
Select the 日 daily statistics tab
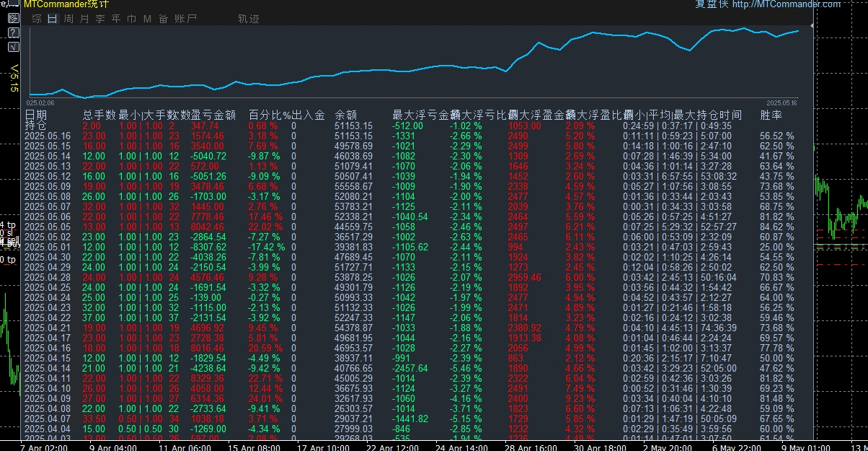click(x=52, y=19)
